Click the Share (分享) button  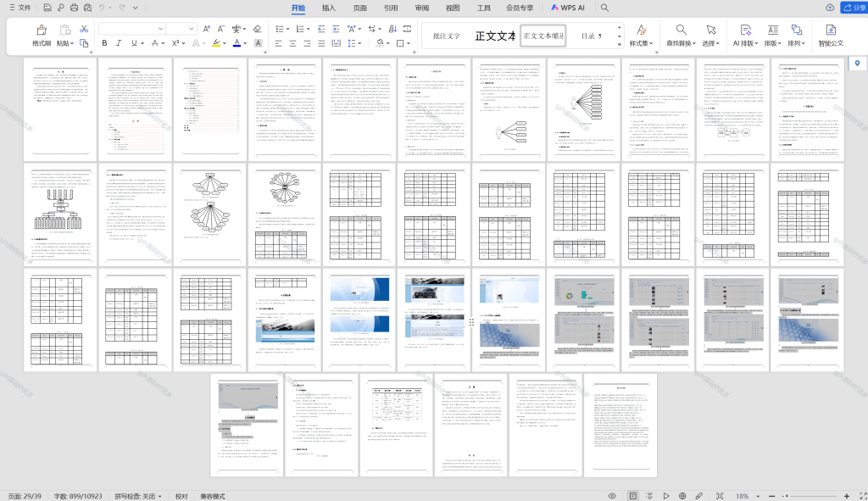[854, 8]
